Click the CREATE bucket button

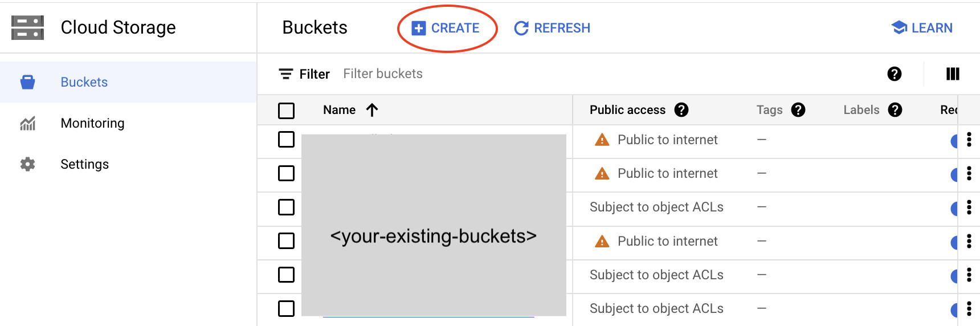point(446,28)
